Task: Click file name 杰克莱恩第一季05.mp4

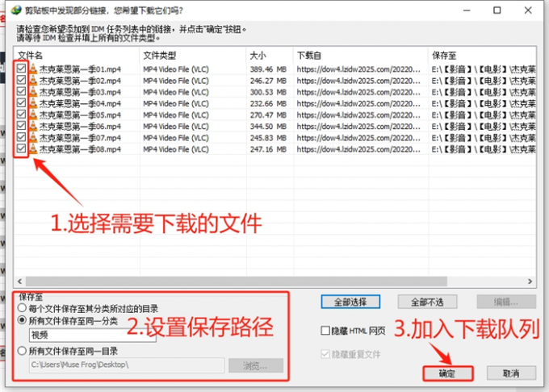Action: tap(80, 115)
